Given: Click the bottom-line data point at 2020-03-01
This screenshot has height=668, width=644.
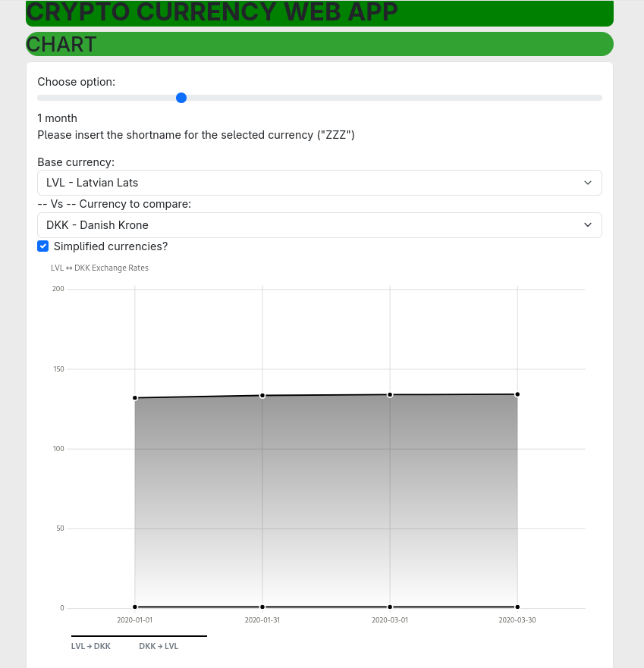Looking at the screenshot, I should [x=390, y=607].
